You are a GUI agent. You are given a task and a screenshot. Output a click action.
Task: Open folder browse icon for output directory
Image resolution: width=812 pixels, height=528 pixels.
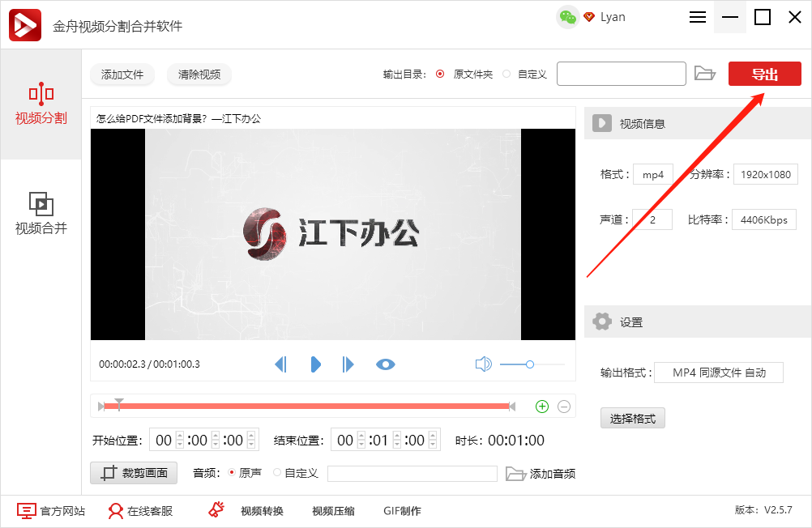coord(704,74)
